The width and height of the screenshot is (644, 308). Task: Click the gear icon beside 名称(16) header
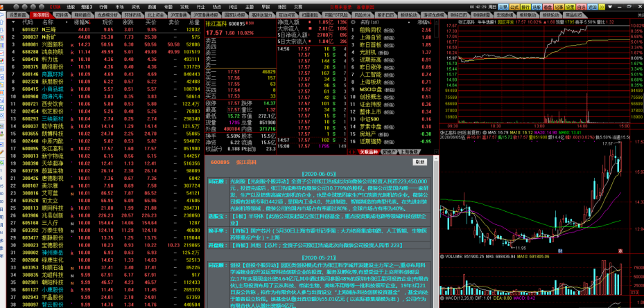[354, 21]
